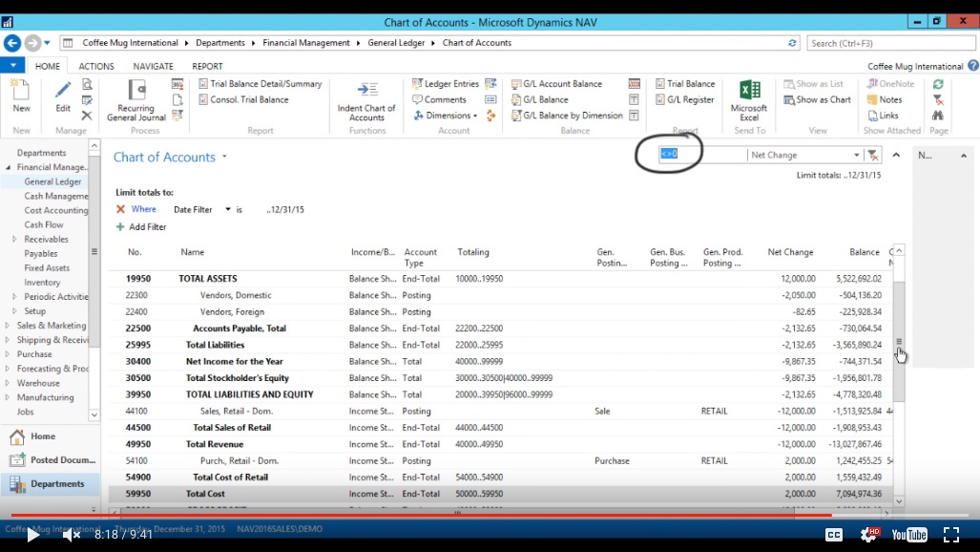This screenshot has width=980, height=552.
Task: Switch to REPORT ribbon tab
Action: [x=207, y=66]
